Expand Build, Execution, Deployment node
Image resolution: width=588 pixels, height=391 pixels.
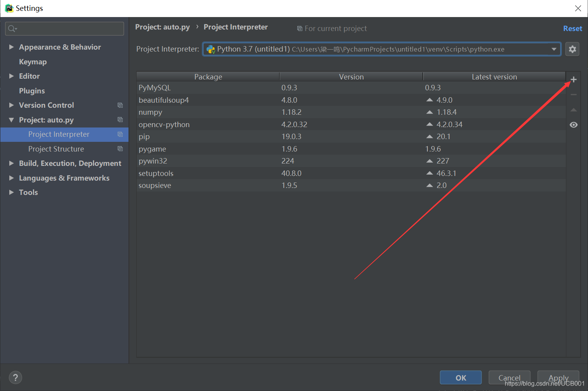pos(11,163)
